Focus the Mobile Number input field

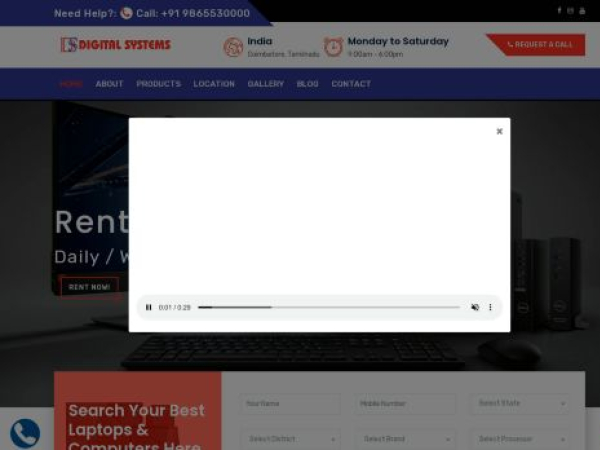pyautogui.click(x=405, y=403)
